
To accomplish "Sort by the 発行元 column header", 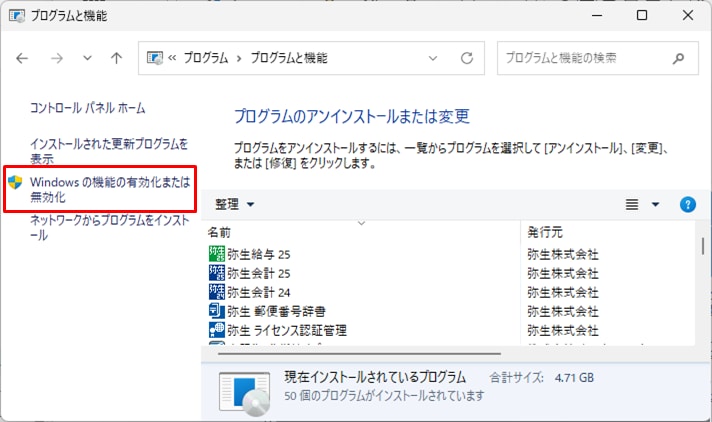I will [545, 233].
